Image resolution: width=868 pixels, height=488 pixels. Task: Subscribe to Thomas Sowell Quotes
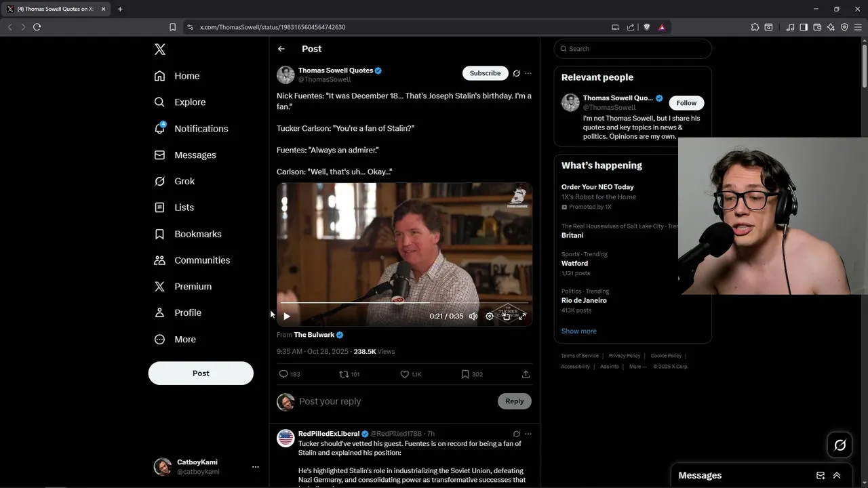click(x=485, y=73)
